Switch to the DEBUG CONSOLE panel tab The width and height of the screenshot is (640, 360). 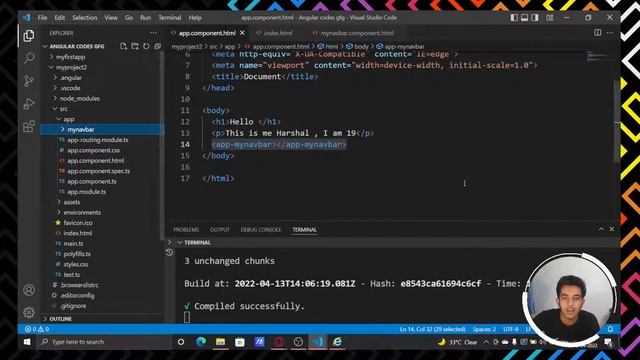(x=261, y=229)
